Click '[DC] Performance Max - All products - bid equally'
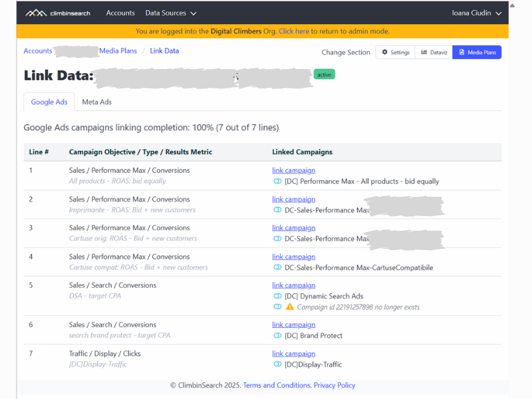This screenshot has width=532, height=399. point(362,181)
